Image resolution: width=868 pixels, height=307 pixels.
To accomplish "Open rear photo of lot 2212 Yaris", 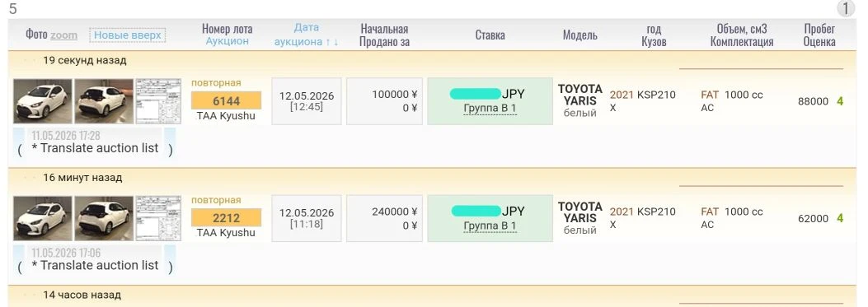I will coord(104,218).
